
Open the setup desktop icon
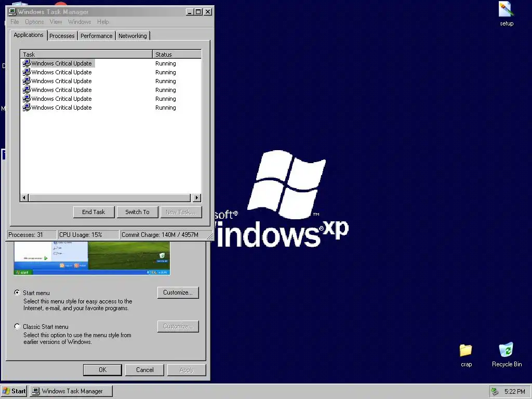(x=506, y=14)
